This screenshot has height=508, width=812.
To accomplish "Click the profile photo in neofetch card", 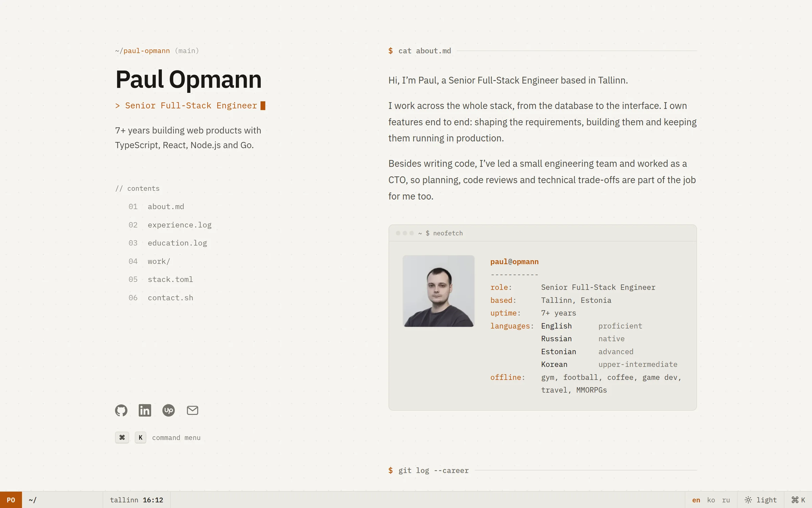I will click(x=438, y=291).
